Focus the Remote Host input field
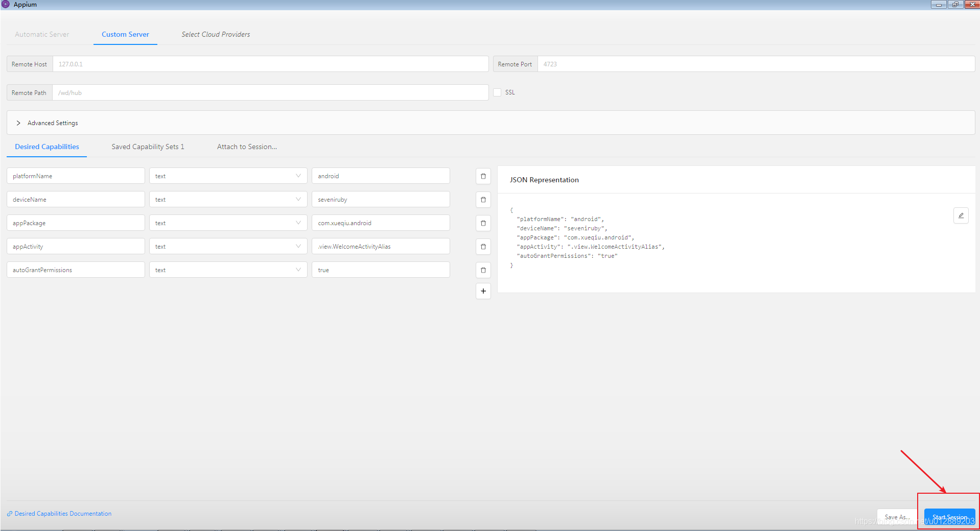 [271, 64]
